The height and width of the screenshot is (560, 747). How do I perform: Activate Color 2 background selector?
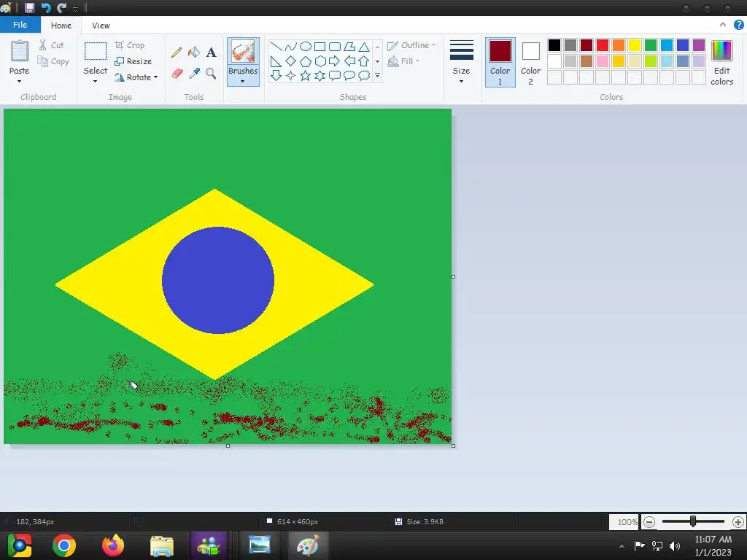(x=531, y=63)
